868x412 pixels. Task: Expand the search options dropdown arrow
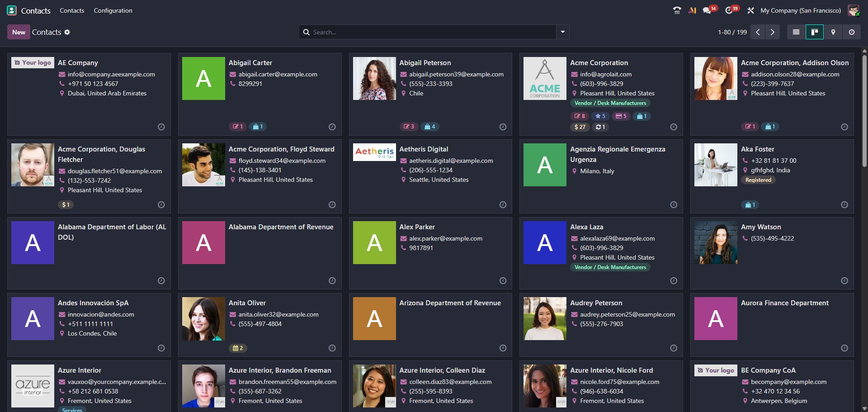tap(562, 32)
